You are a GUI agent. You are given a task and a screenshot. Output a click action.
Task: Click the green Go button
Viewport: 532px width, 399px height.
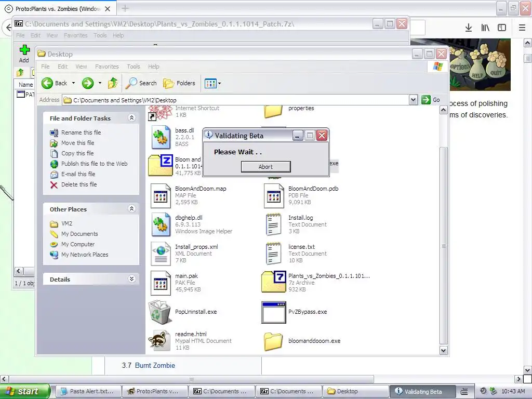coord(431,100)
